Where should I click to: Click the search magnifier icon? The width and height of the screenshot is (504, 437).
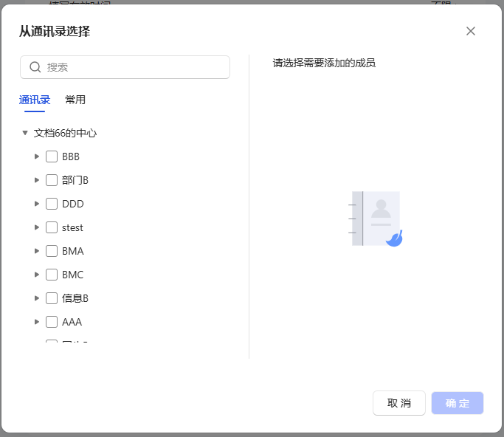point(35,67)
